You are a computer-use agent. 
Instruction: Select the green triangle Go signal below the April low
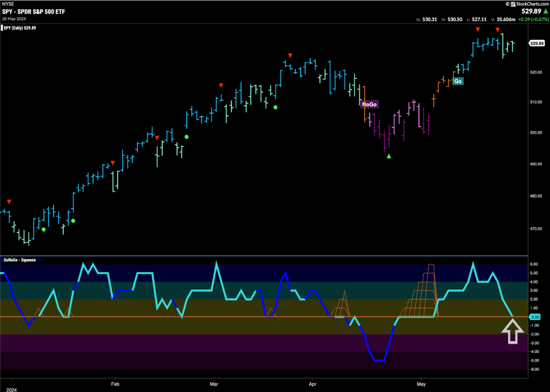click(389, 156)
